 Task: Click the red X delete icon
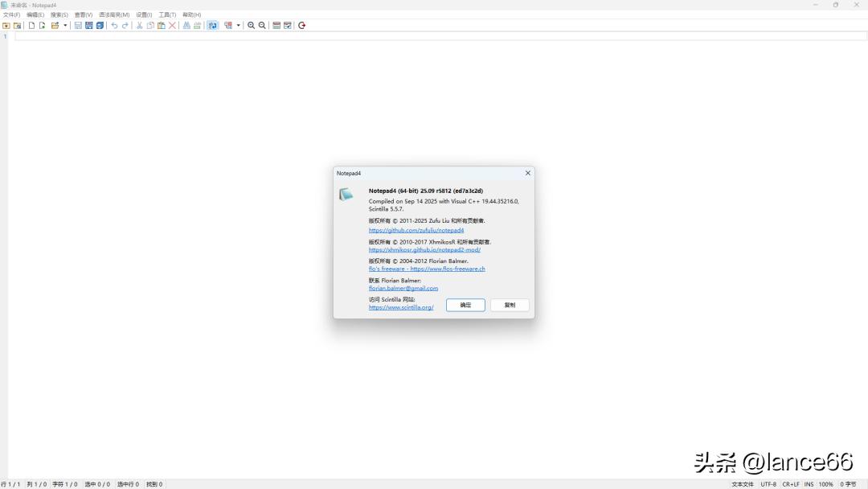[172, 26]
